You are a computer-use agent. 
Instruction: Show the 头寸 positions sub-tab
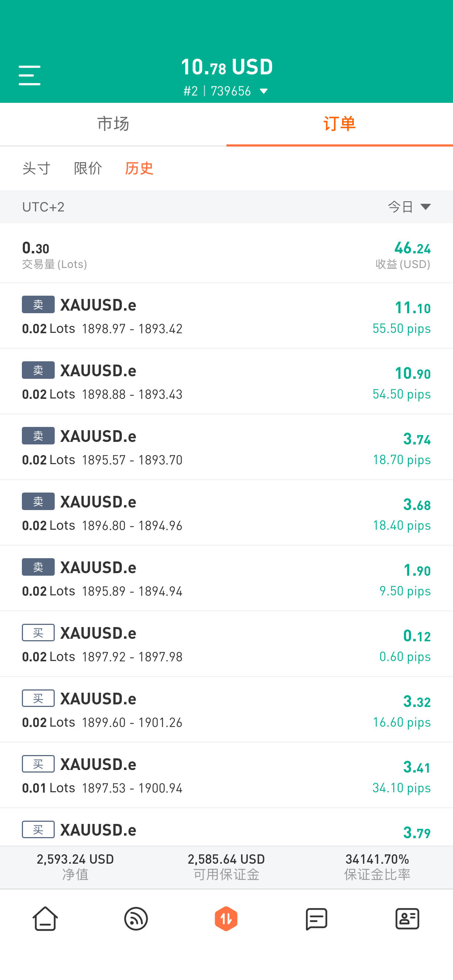coord(36,168)
